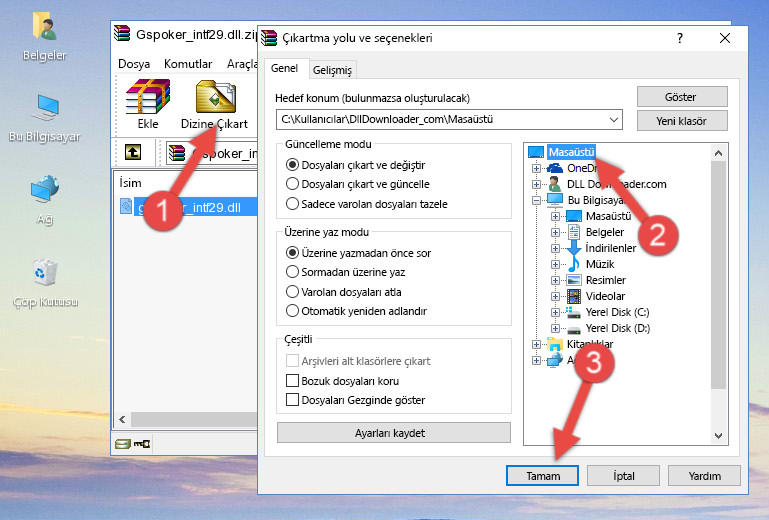Expand İndirilenler tree node
This screenshot has height=520, width=769.
(555, 248)
